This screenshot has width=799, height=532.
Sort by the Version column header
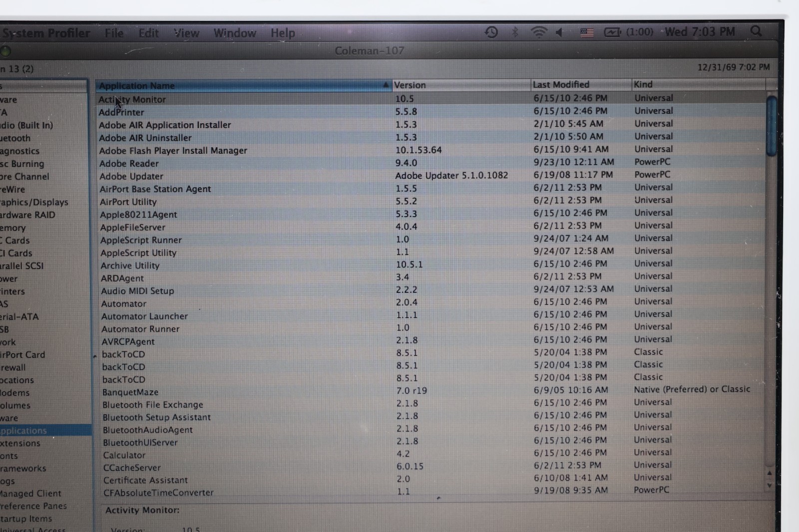(x=461, y=85)
